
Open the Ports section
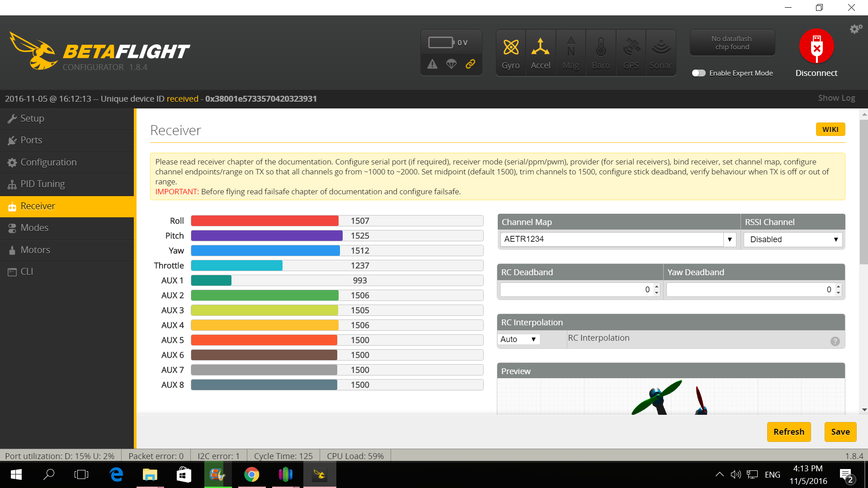[31, 140]
